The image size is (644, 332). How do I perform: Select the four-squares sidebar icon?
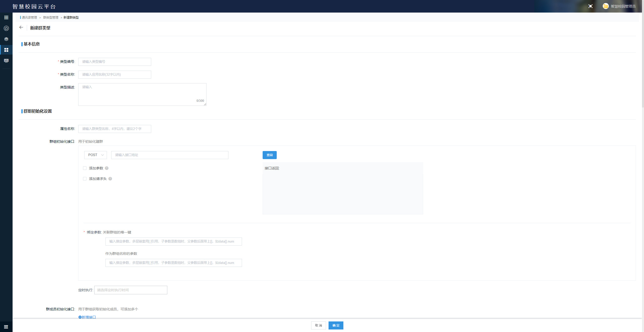point(6,50)
